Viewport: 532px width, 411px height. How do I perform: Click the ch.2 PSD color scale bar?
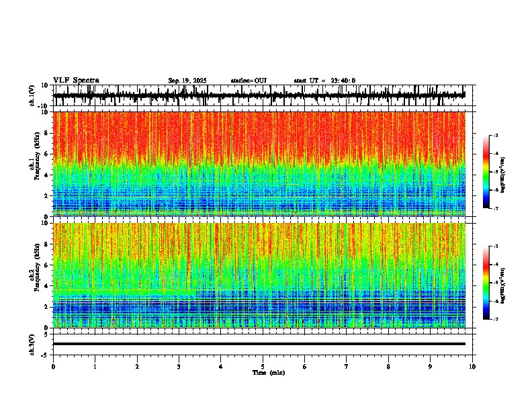coord(486,283)
